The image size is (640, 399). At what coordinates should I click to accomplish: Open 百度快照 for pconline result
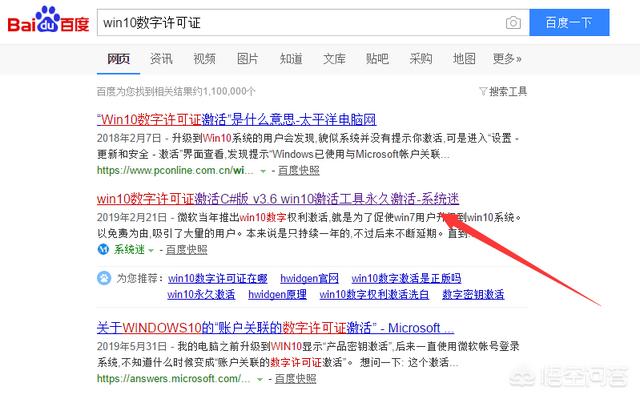pyautogui.click(x=299, y=171)
